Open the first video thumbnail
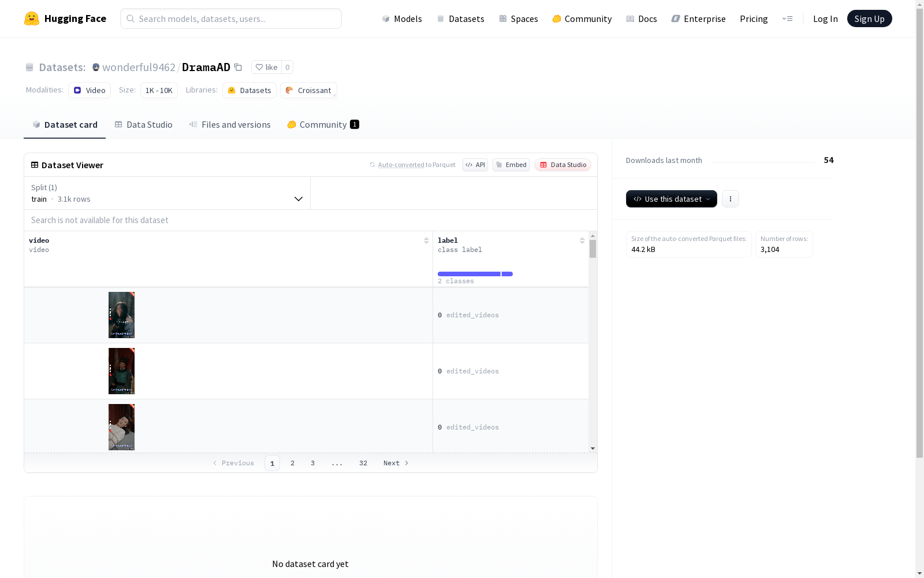 tap(121, 315)
